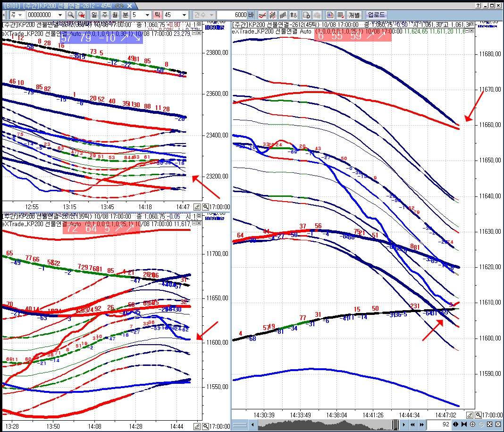Toggle the 주 (weekly) period button
The height and width of the screenshot is (432, 504).
click(104, 15)
